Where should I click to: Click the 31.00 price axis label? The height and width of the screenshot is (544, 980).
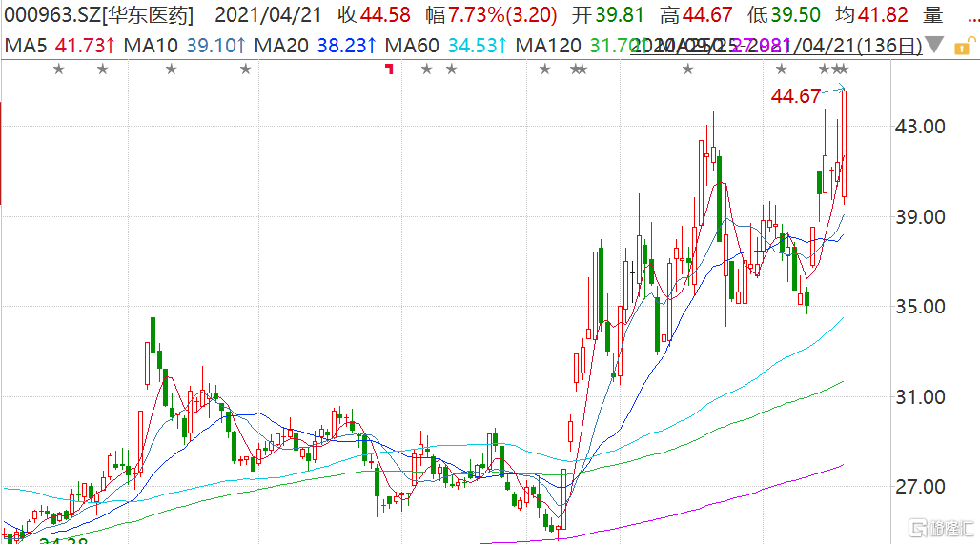click(x=920, y=397)
